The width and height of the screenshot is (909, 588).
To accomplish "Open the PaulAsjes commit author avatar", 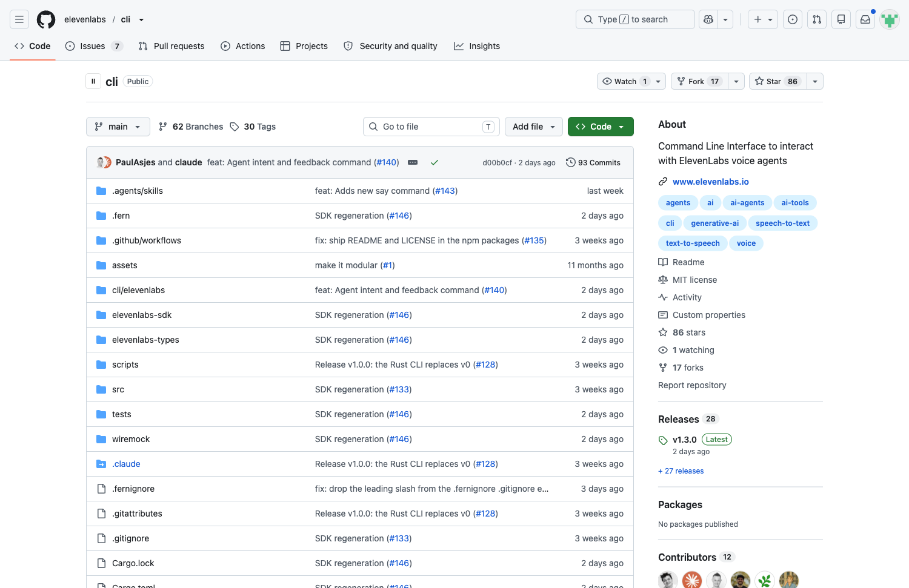I will pos(101,162).
